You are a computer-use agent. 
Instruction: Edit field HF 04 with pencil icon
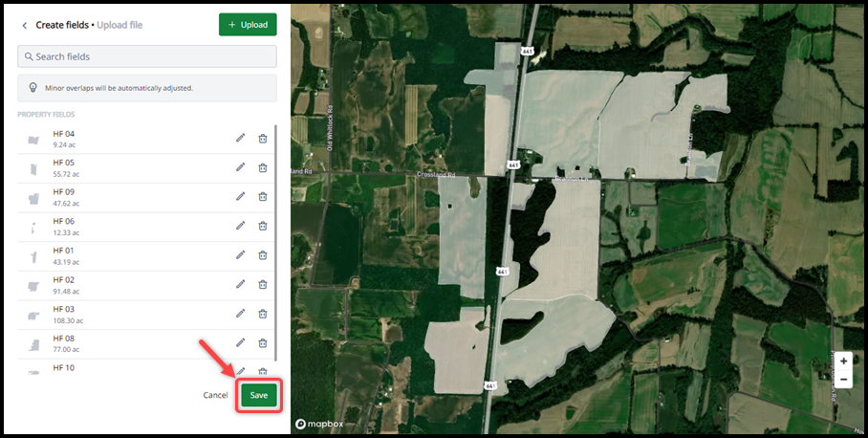[240, 138]
